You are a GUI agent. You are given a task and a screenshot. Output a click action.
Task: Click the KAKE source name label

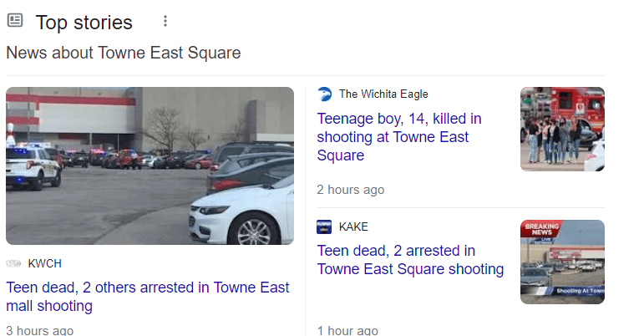pyautogui.click(x=353, y=227)
